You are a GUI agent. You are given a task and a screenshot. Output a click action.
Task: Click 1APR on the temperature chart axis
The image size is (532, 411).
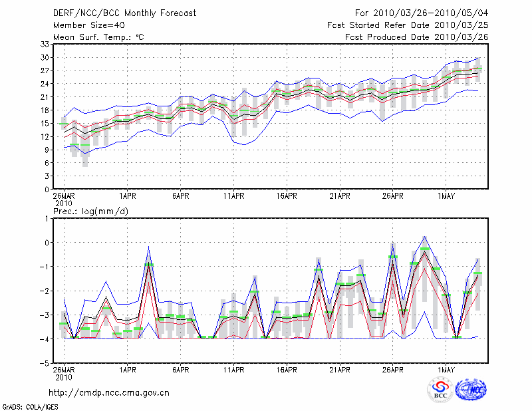(x=128, y=196)
